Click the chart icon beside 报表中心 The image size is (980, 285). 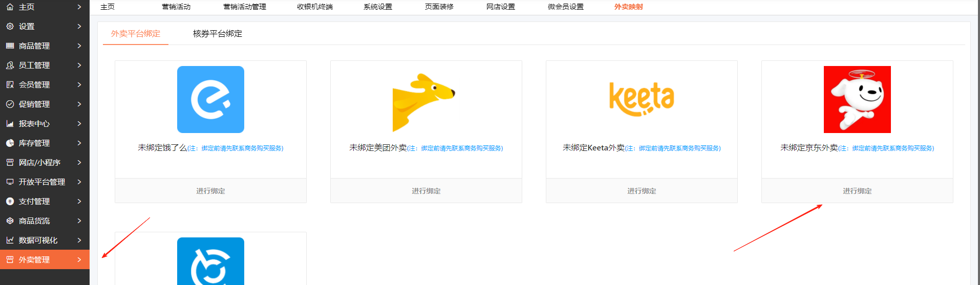coord(10,123)
